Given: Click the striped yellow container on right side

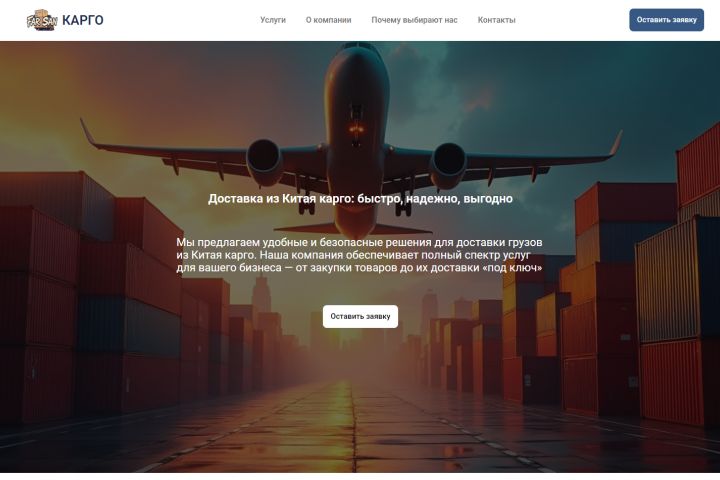Looking at the screenshot, I should pos(666,280).
